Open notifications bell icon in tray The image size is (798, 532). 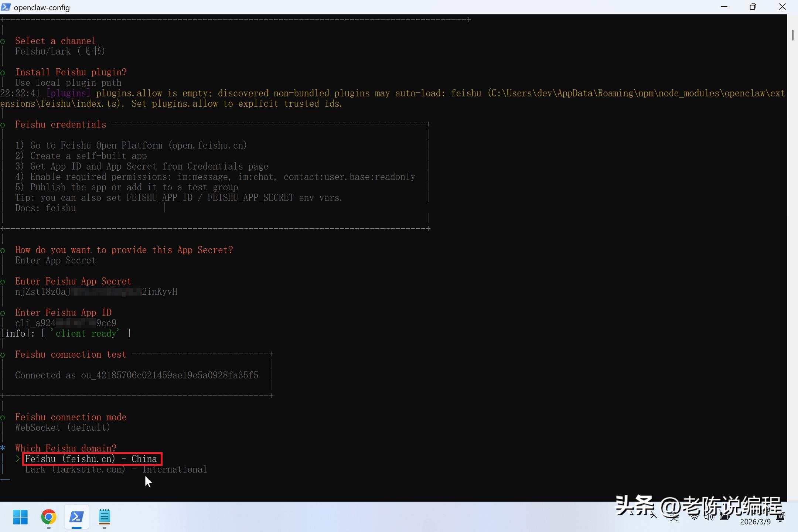coord(781,517)
